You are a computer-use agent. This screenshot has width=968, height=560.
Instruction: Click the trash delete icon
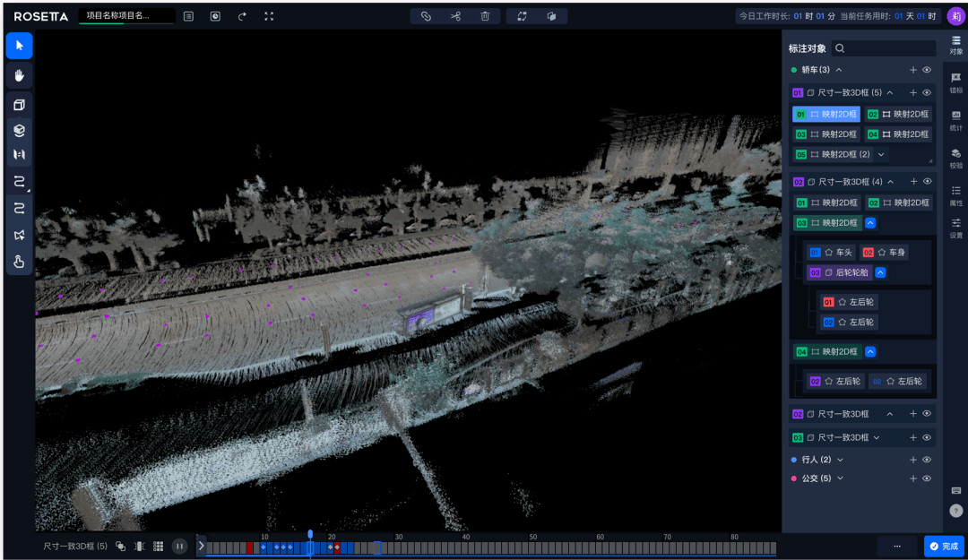tap(485, 16)
